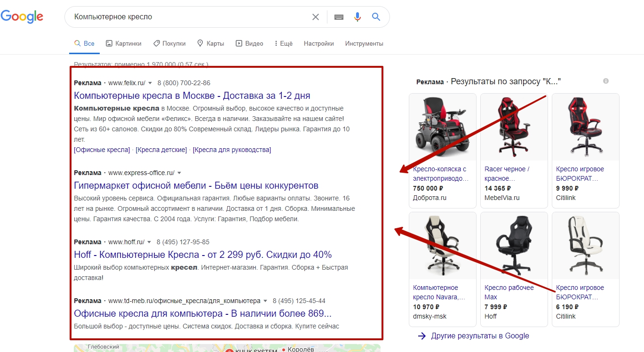Click the blue magnifier search button
644x352 pixels.
[376, 17]
